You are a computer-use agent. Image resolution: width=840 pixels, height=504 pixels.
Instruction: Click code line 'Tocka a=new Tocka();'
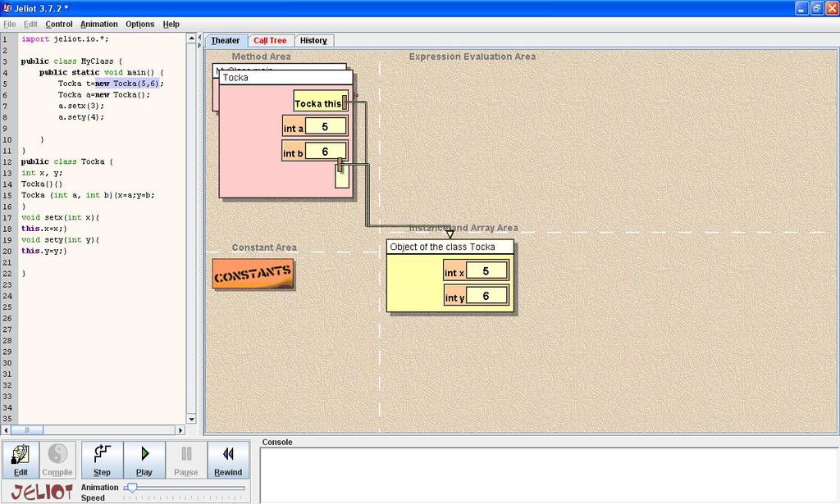tap(104, 95)
